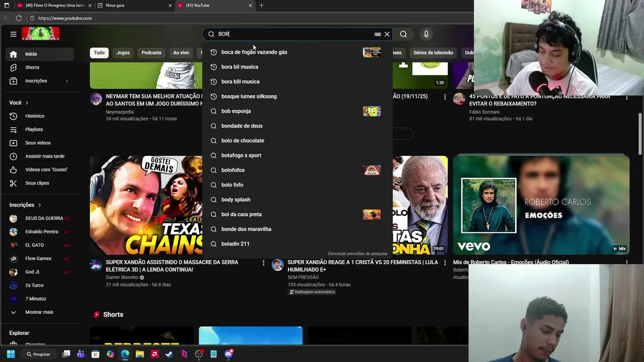Pick the 'botafogo x sport' suggestion
The width and height of the screenshot is (644, 362).
coord(297,155)
